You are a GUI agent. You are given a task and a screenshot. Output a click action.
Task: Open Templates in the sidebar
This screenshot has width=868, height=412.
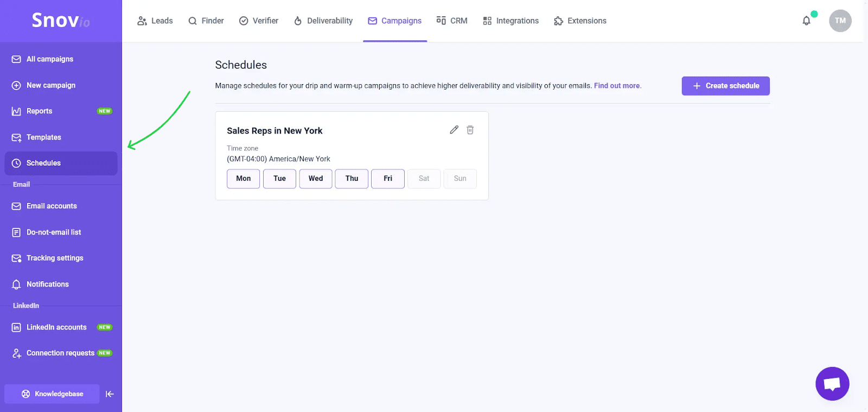43,137
